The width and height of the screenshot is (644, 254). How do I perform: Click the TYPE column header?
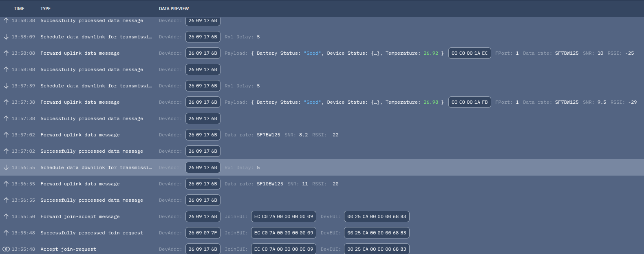pos(46,9)
